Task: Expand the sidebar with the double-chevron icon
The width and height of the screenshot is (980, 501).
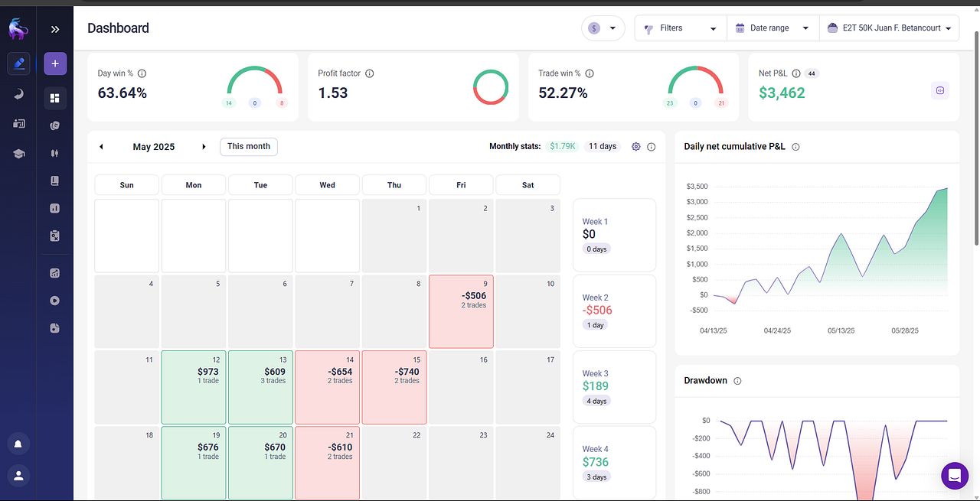Action: point(54,29)
